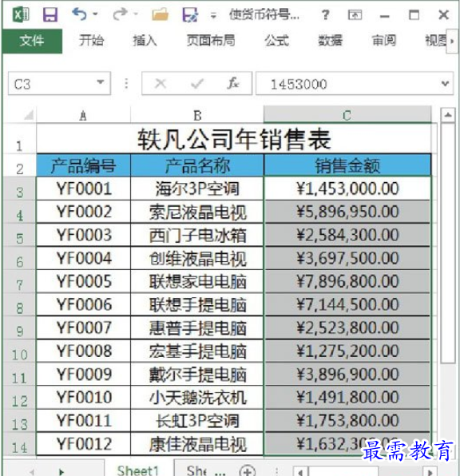Select column B header

(197, 115)
